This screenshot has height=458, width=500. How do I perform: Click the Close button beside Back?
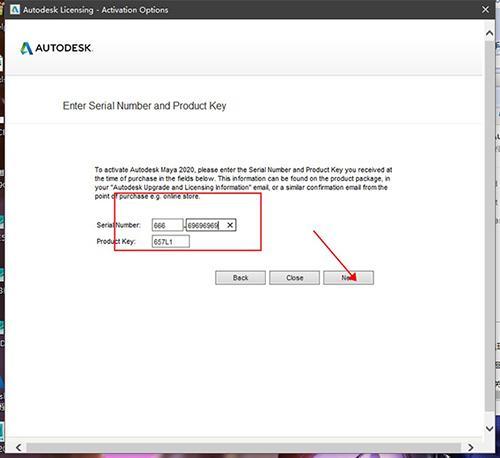click(294, 278)
